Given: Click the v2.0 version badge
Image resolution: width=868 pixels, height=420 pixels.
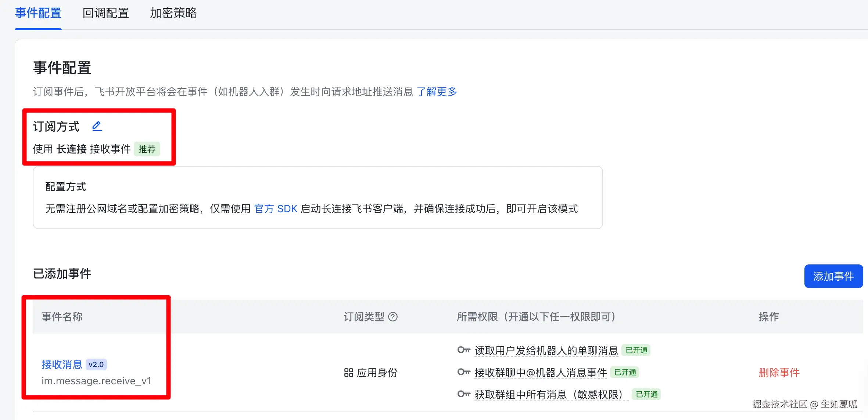Looking at the screenshot, I should [x=96, y=364].
